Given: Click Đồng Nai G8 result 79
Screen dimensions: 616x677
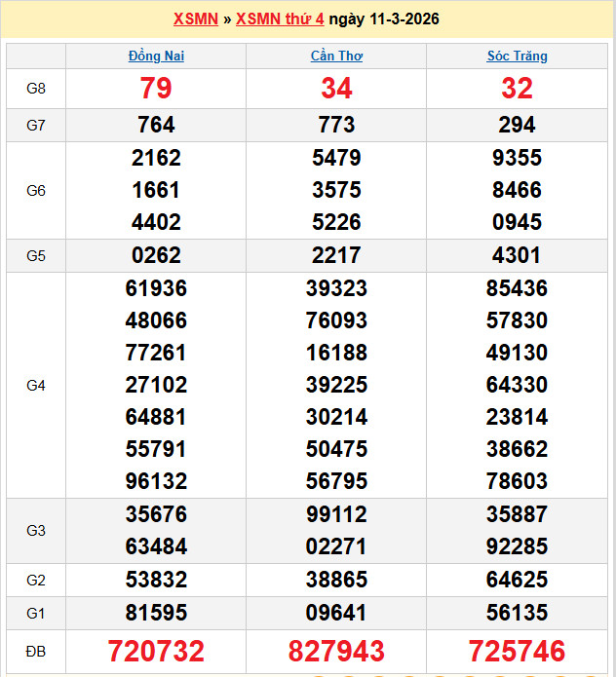Looking at the screenshot, I should click(156, 89).
